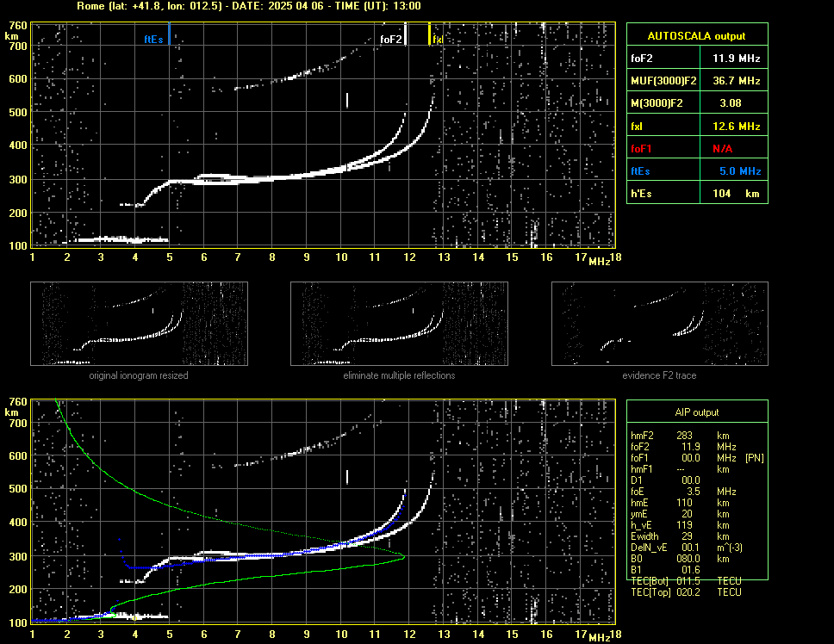Click the foF1 00.0 MHz [PN] row
Screen dimensions: 834x644
tap(697, 457)
